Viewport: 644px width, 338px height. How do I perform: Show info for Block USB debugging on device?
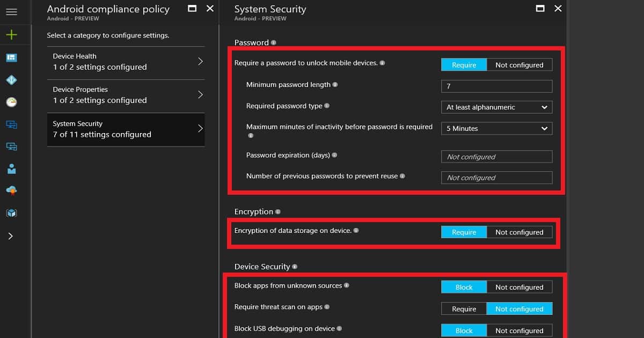coord(339,328)
